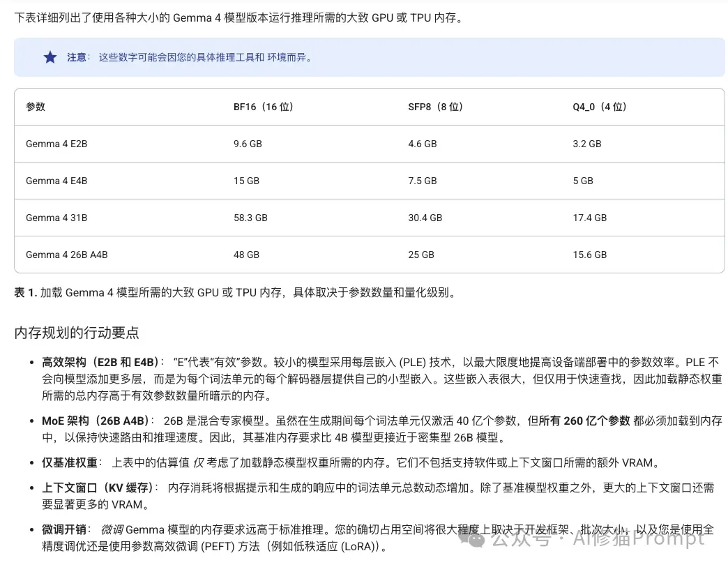Select the Gemma 4 31B table row
This screenshot has width=728, height=567.
point(56,218)
